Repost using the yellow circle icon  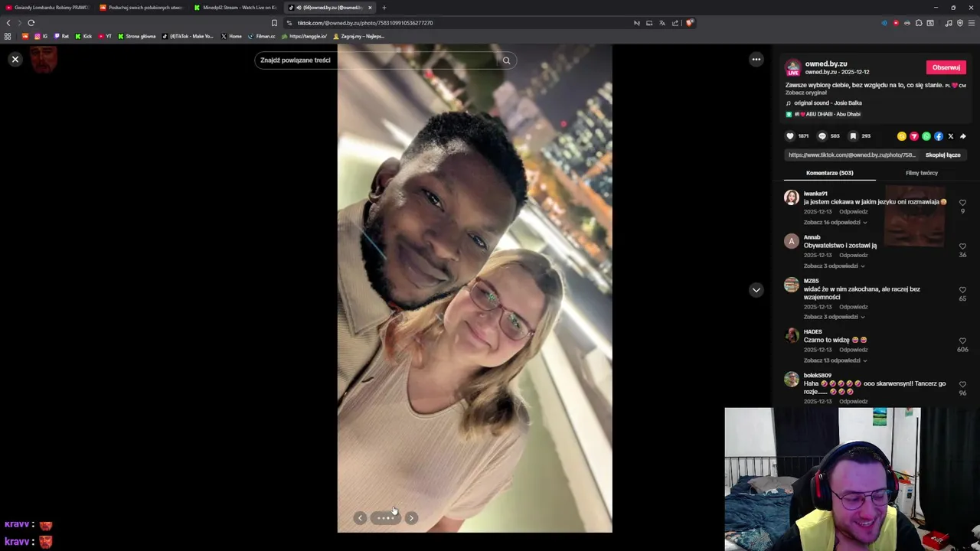coord(902,136)
